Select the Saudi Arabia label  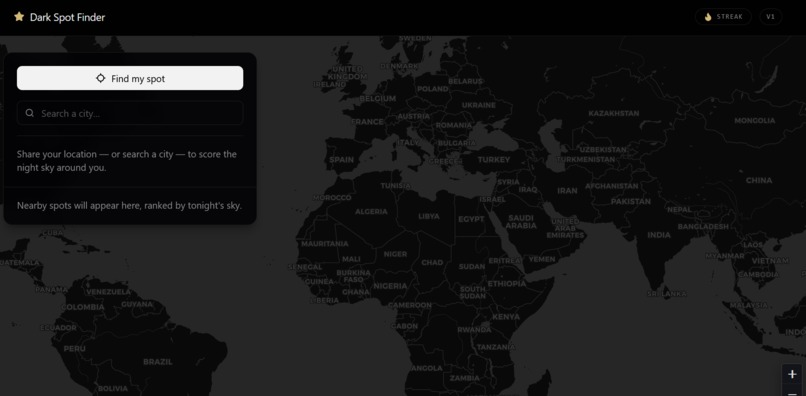pyautogui.click(x=521, y=222)
